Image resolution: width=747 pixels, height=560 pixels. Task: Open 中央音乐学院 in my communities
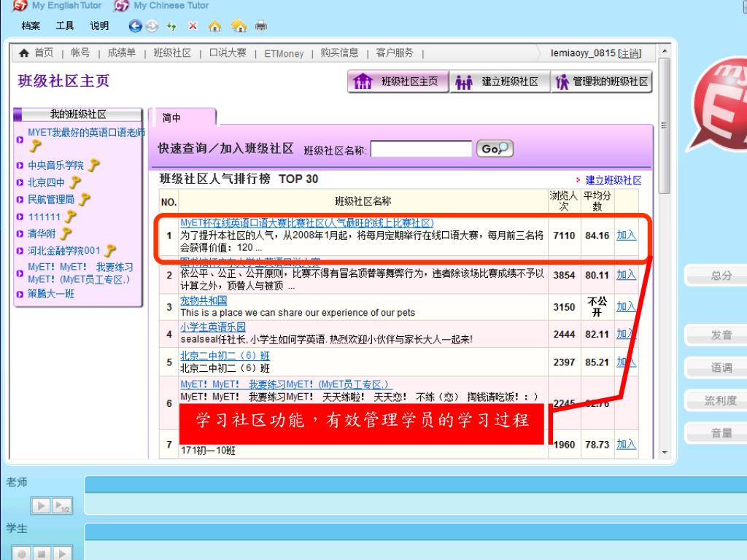tap(55, 166)
